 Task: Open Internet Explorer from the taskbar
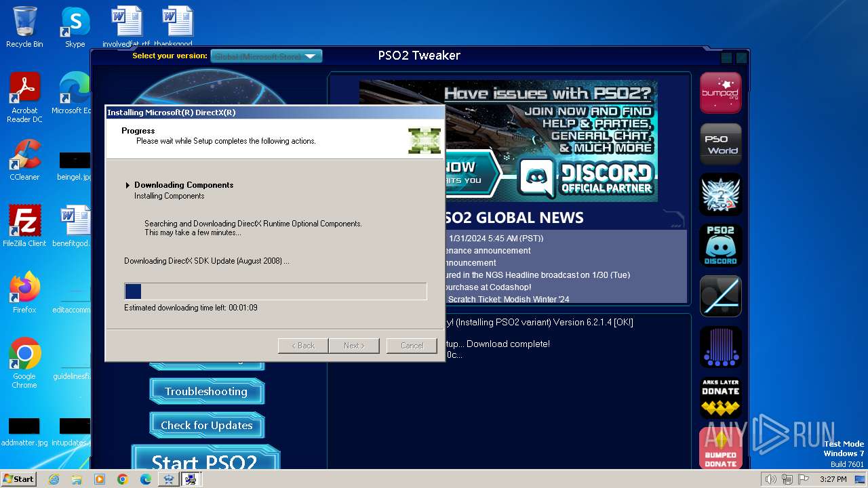[54, 479]
